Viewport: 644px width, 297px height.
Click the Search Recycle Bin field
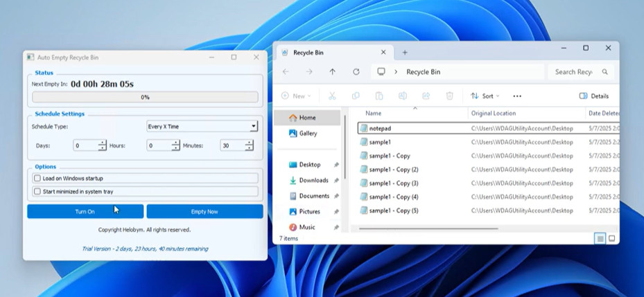(x=581, y=72)
